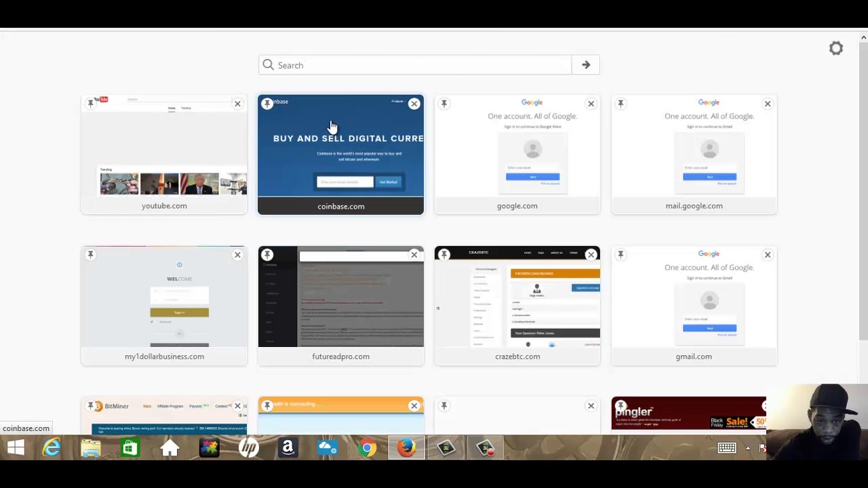Pin the futureadpro.com tile
The height and width of the screenshot is (488, 868).
(267, 254)
